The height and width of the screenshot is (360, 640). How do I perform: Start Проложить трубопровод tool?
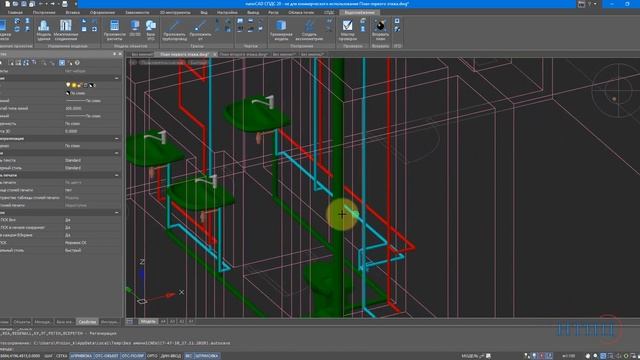pyautogui.click(x=174, y=30)
